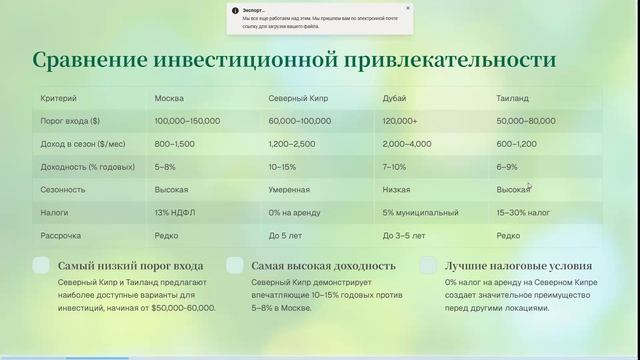
Task: Select the cell 120,000+
Action: [400, 121]
